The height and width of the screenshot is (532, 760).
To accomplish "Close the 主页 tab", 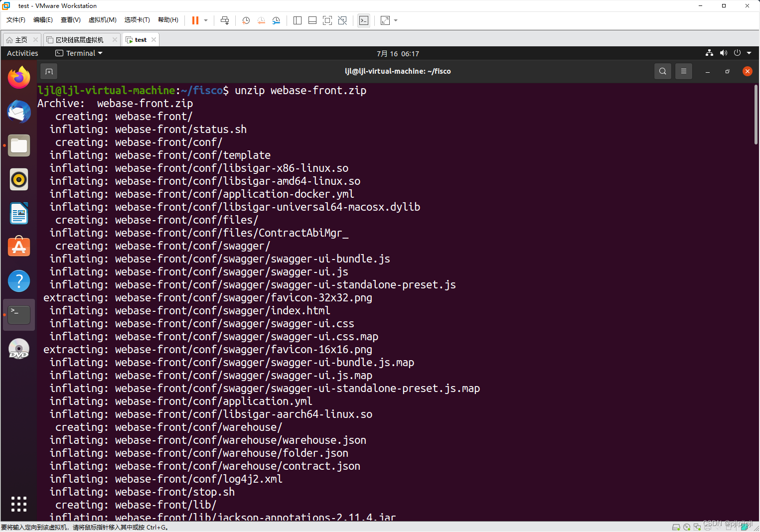I will pos(35,40).
